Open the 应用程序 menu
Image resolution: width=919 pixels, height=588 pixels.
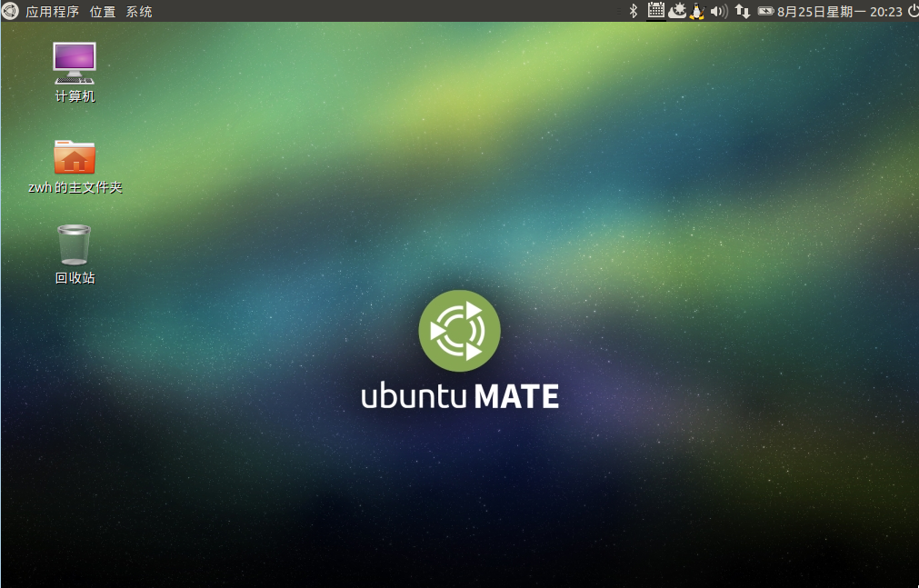pyautogui.click(x=52, y=12)
